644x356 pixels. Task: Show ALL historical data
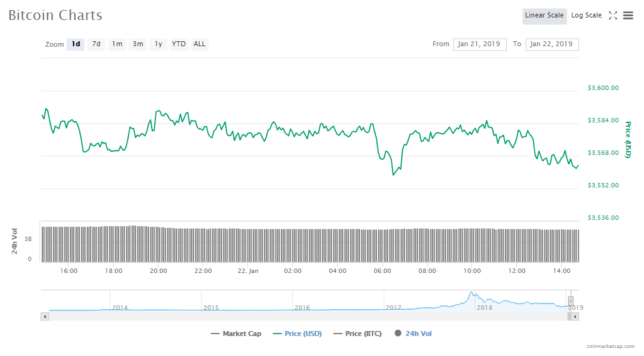[x=199, y=44]
